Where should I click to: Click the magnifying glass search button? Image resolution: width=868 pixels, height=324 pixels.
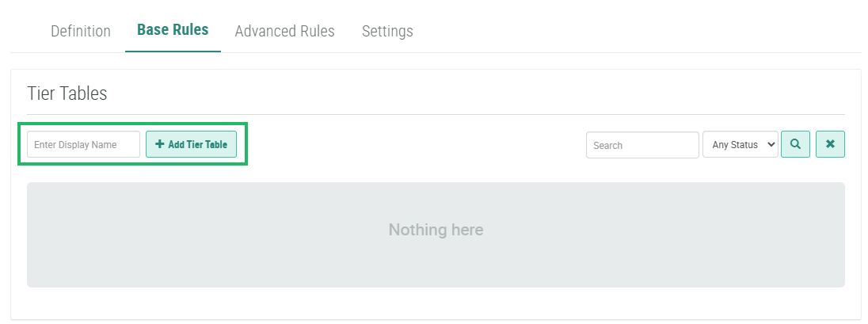pos(795,144)
